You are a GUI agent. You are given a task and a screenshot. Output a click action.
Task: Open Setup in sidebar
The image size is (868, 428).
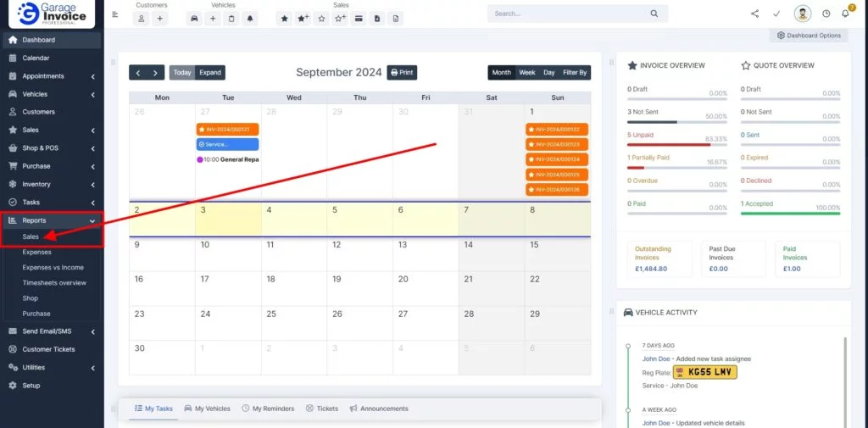click(x=52, y=386)
